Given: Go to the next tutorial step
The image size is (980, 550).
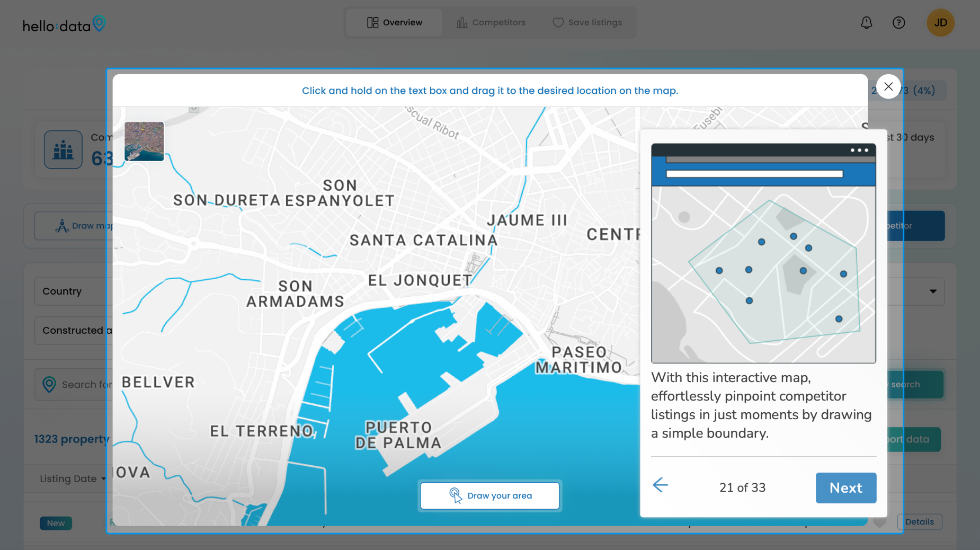Looking at the screenshot, I should [x=846, y=488].
